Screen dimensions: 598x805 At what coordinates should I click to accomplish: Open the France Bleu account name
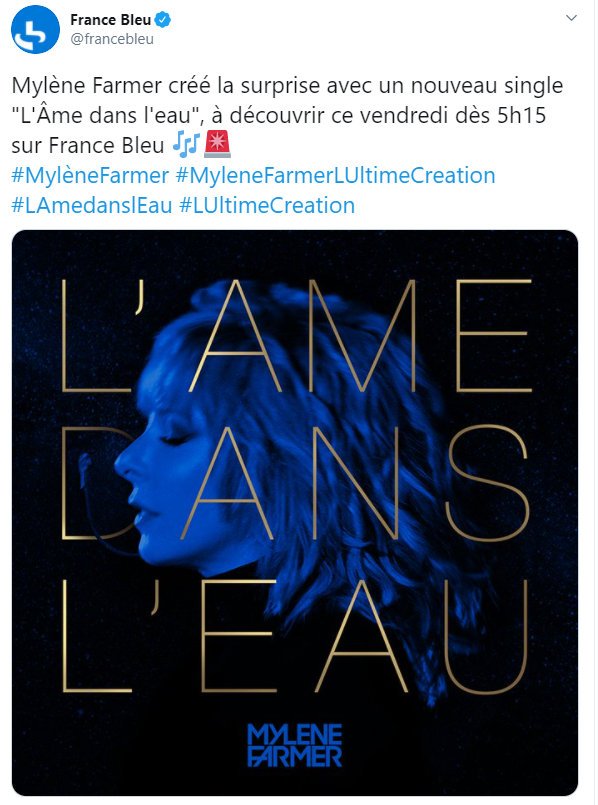point(110,20)
